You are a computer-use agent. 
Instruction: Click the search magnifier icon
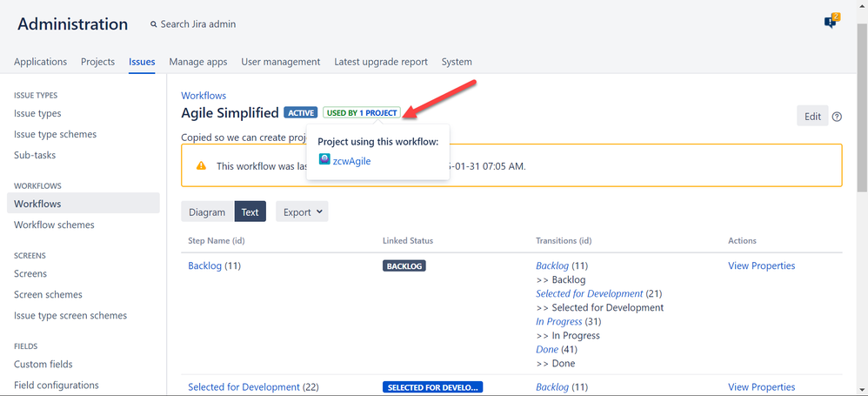(x=153, y=24)
